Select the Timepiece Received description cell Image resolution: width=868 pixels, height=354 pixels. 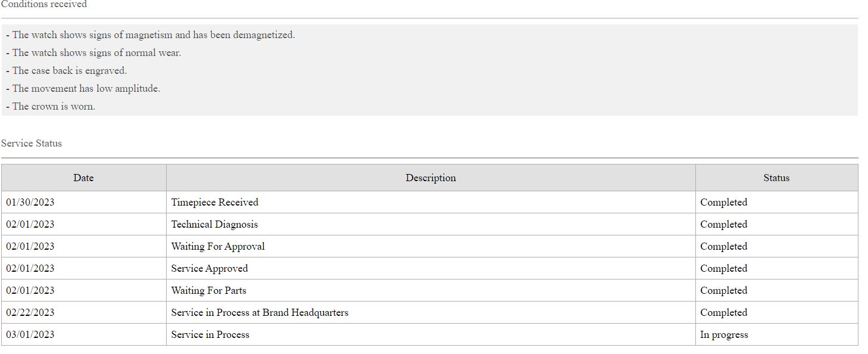pyautogui.click(x=215, y=202)
